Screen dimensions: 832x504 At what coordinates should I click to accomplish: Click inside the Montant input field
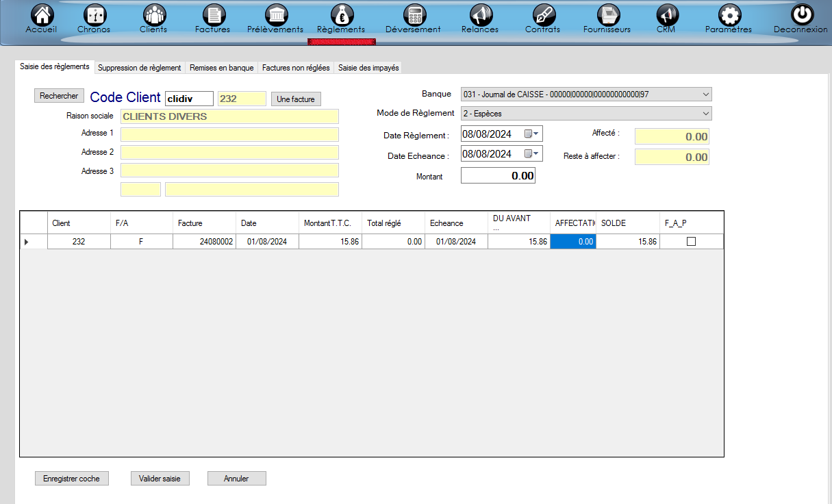498,175
